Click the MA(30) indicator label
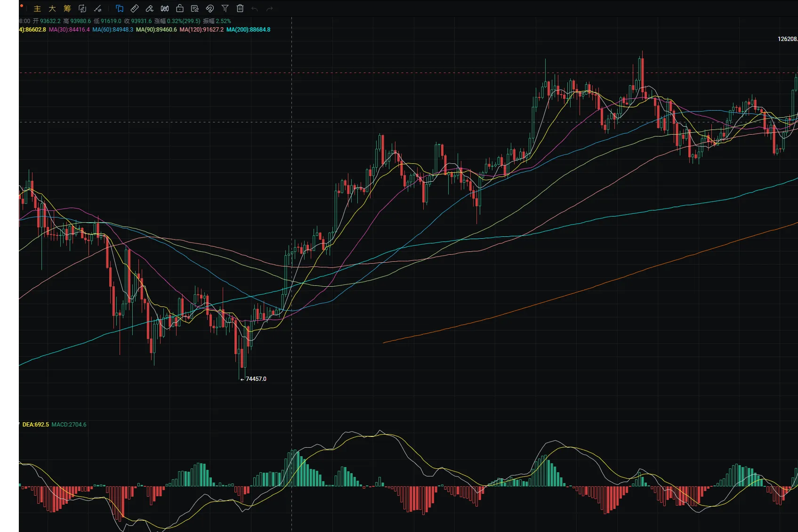The width and height of the screenshot is (798, 532). [69, 30]
